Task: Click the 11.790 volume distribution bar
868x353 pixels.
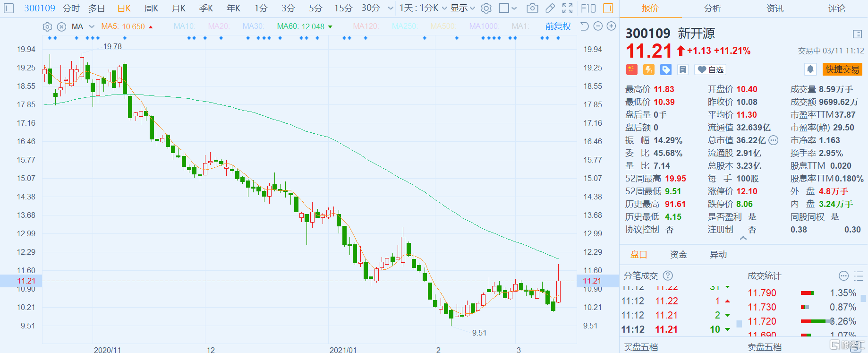Action: pyautogui.click(x=808, y=293)
